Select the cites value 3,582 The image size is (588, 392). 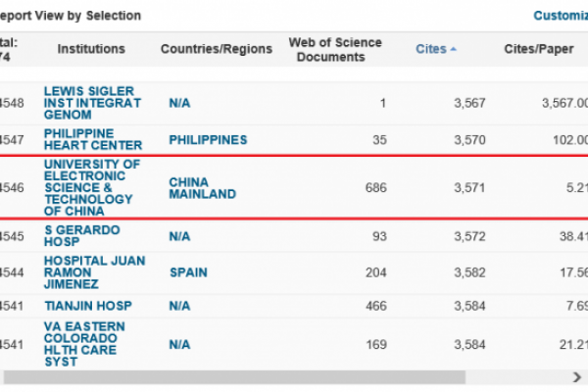click(x=469, y=272)
